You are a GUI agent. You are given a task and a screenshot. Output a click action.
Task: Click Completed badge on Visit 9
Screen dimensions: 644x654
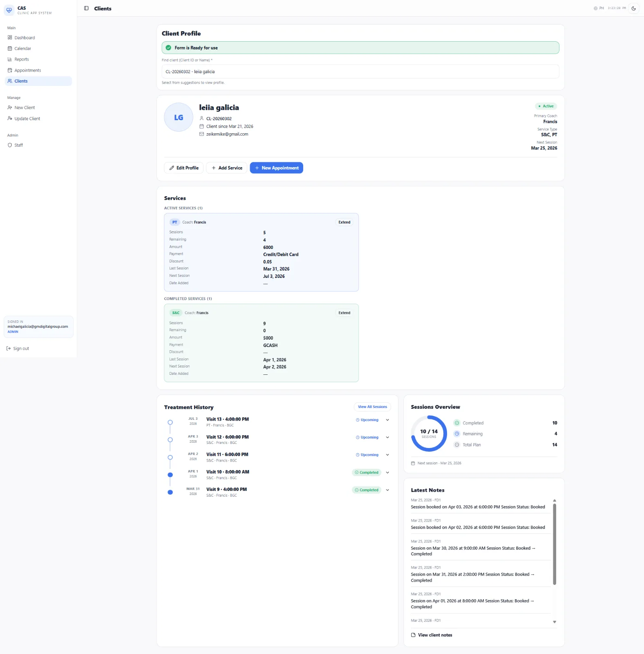tap(367, 490)
